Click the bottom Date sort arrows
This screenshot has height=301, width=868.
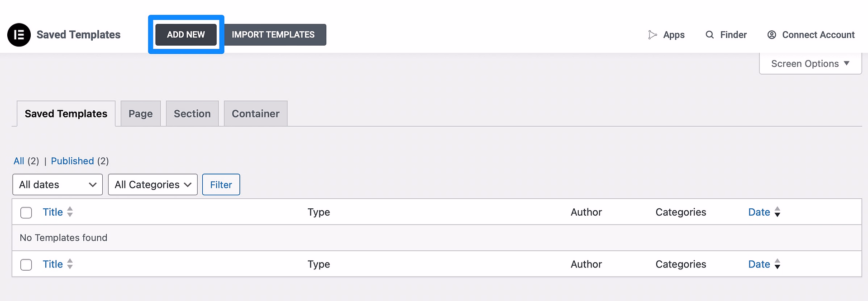778,264
